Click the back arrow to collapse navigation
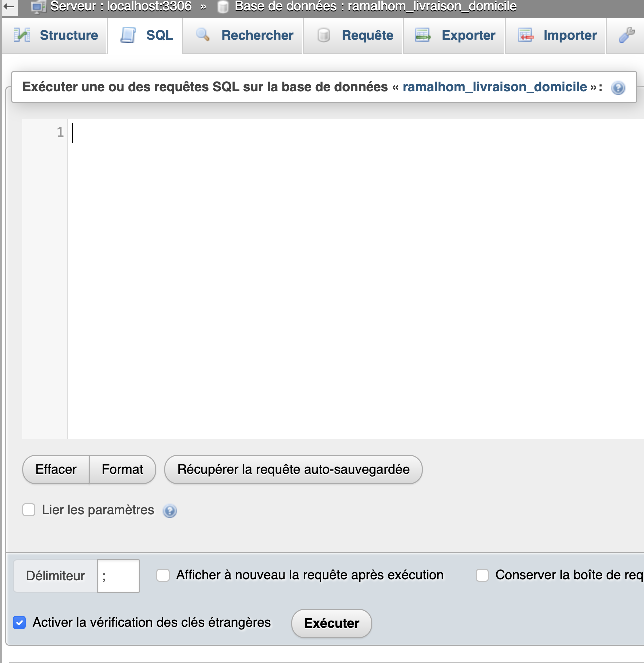 [9, 6]
